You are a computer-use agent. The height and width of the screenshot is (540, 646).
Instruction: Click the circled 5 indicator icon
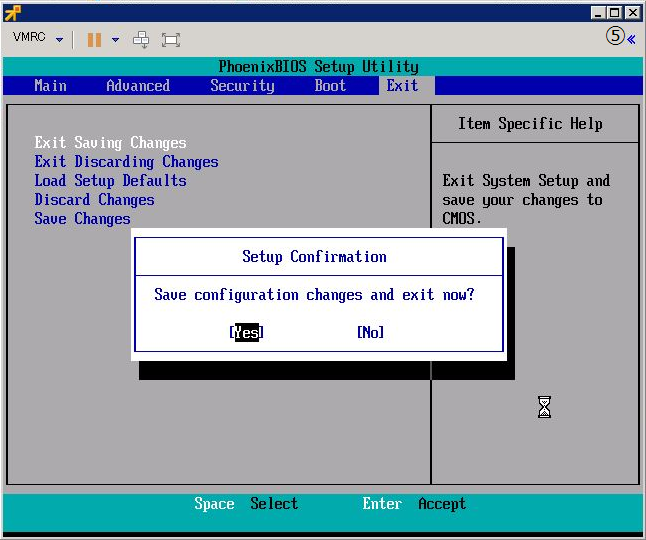(x=615, y=37)
